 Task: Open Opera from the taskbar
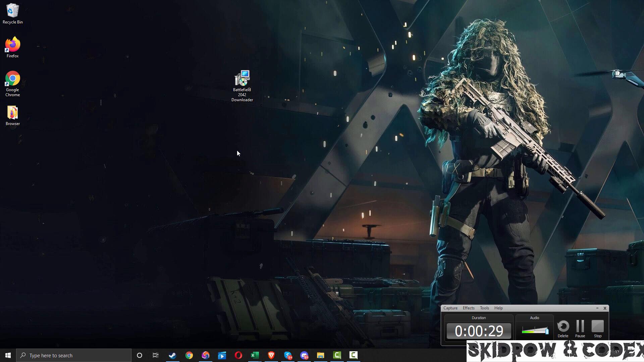click(238, 355)
